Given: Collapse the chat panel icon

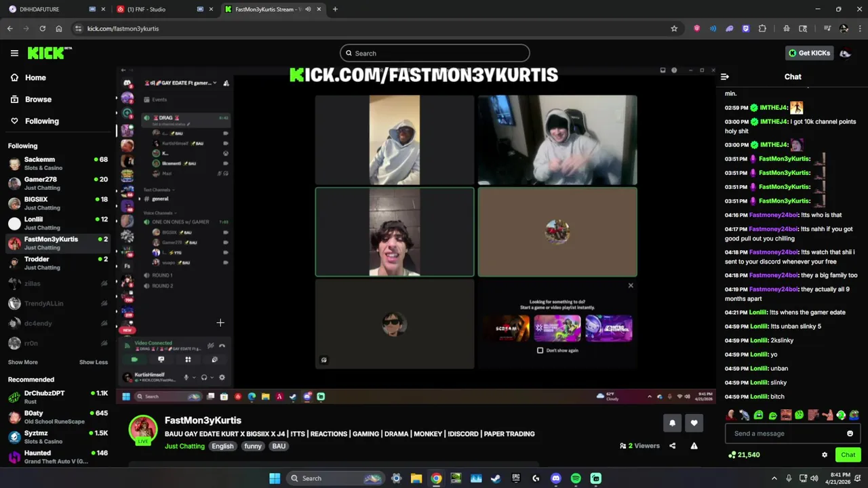Looking at the screenshot, I should click(x=725, y=77).
